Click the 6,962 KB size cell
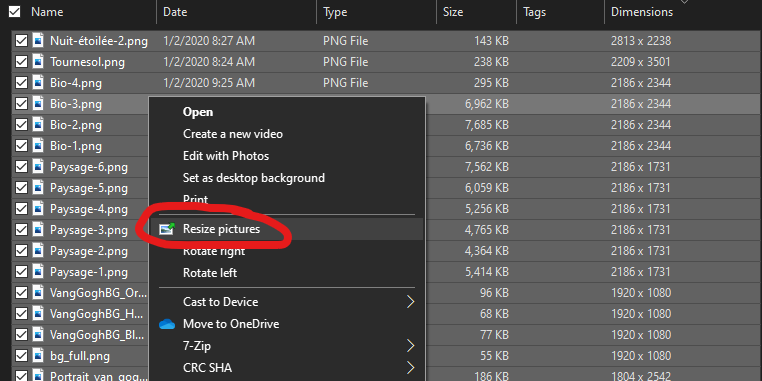The image size is (762, 381). tap(487, 104)
